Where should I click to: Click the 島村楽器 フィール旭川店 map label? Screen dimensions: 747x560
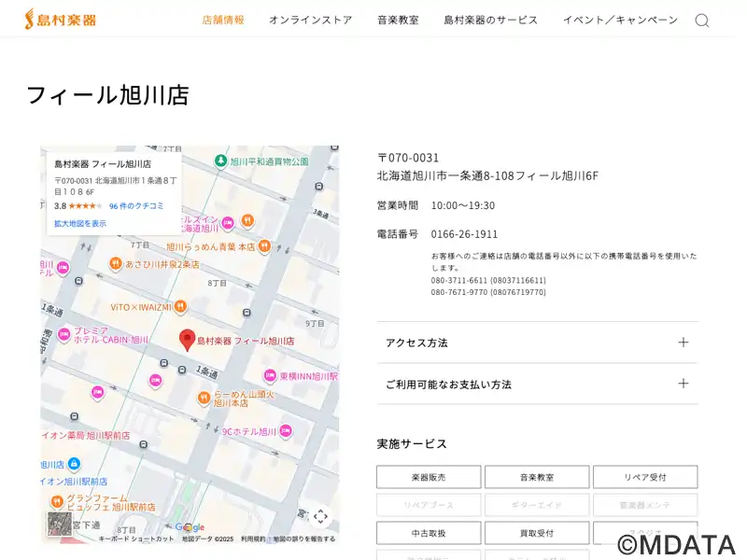(x=246, y=341)
